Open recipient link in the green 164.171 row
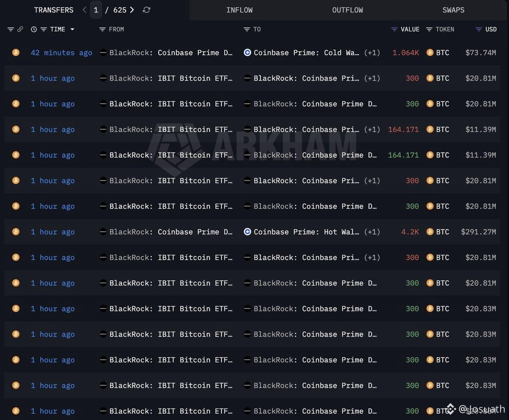 315,155
